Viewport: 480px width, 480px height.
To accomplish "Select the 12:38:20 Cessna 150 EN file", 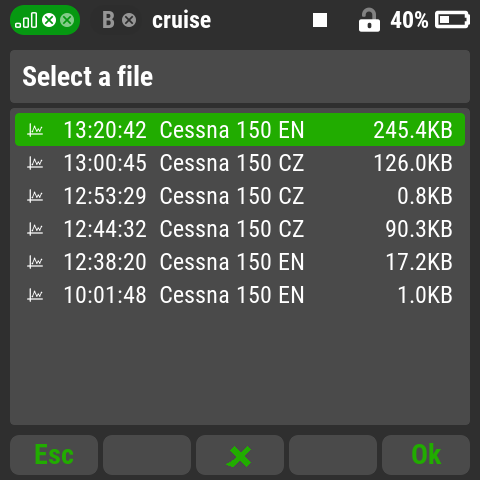I will (x=240, y=262).
